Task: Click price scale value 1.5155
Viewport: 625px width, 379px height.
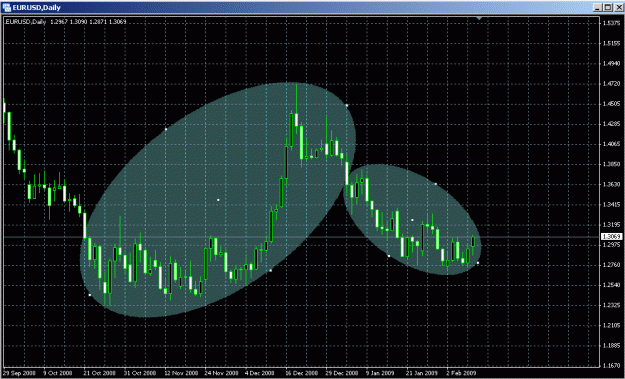Action: [611, 43]
